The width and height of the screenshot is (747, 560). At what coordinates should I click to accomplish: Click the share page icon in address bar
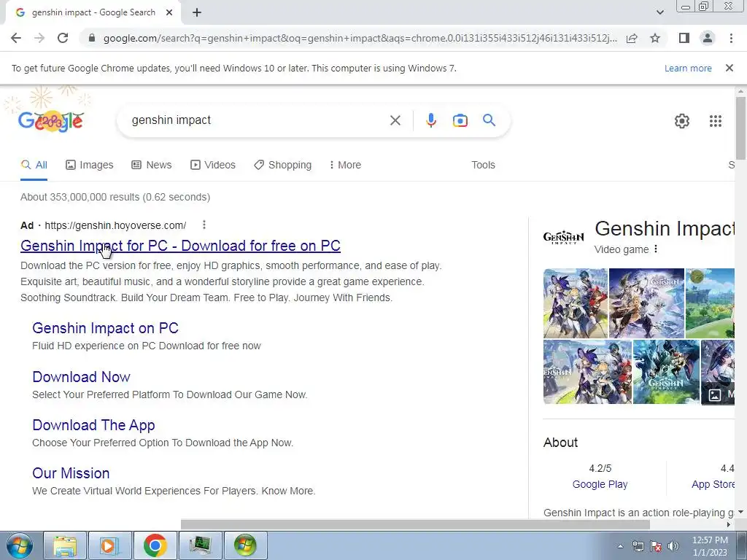tap(632, 38)
